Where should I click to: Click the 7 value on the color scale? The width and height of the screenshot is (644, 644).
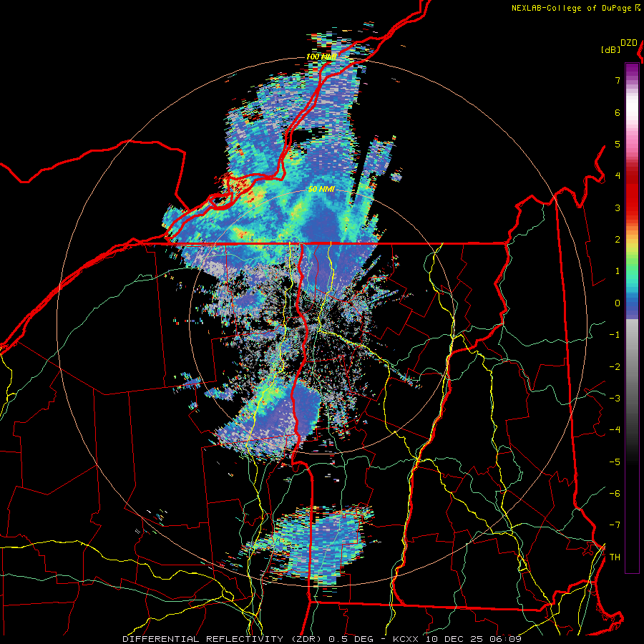(x=618, y=80)
